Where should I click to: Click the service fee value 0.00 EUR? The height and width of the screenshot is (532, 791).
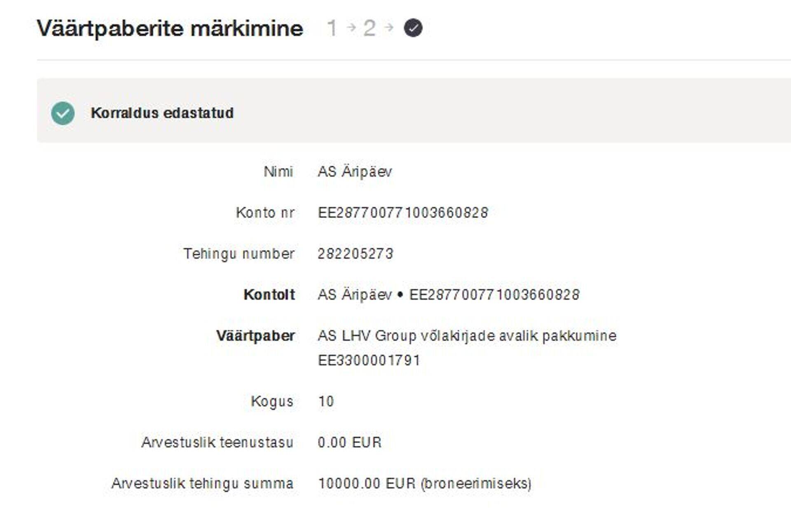pos(349,442)
